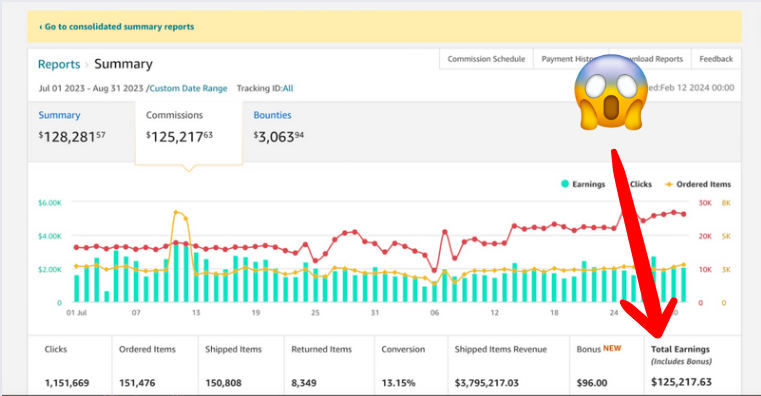Screen dimensions: 761x396
Task: Select the 30K clicks axis label
Action: click(705, 203)
